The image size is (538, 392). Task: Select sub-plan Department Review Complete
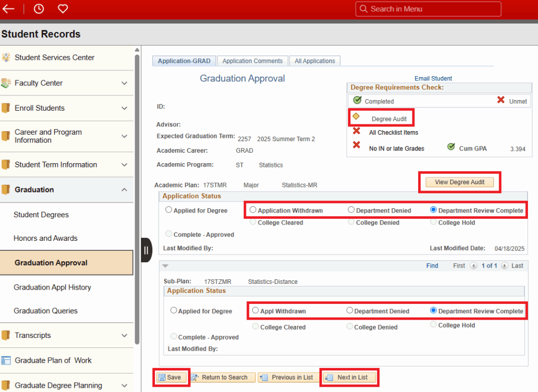point(433,310)
